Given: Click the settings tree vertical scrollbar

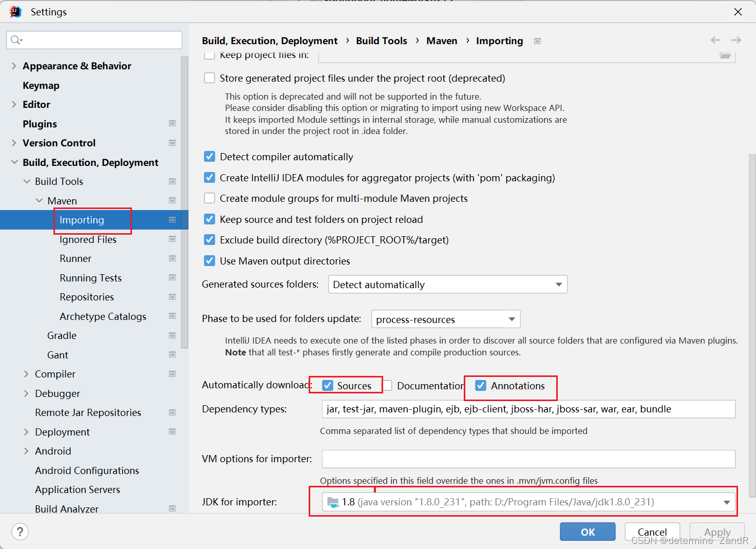Looking at the screenshot, I should (185, 201).
